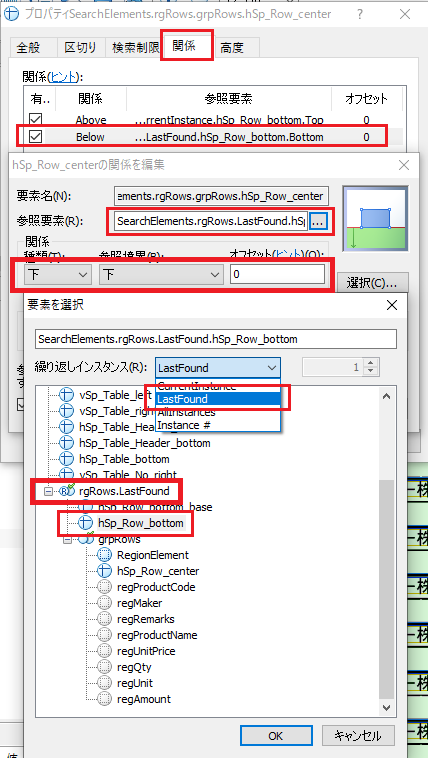428x758 pixels.
Task: Toggle the Above relation checkbox
Action: click(36, 119)
